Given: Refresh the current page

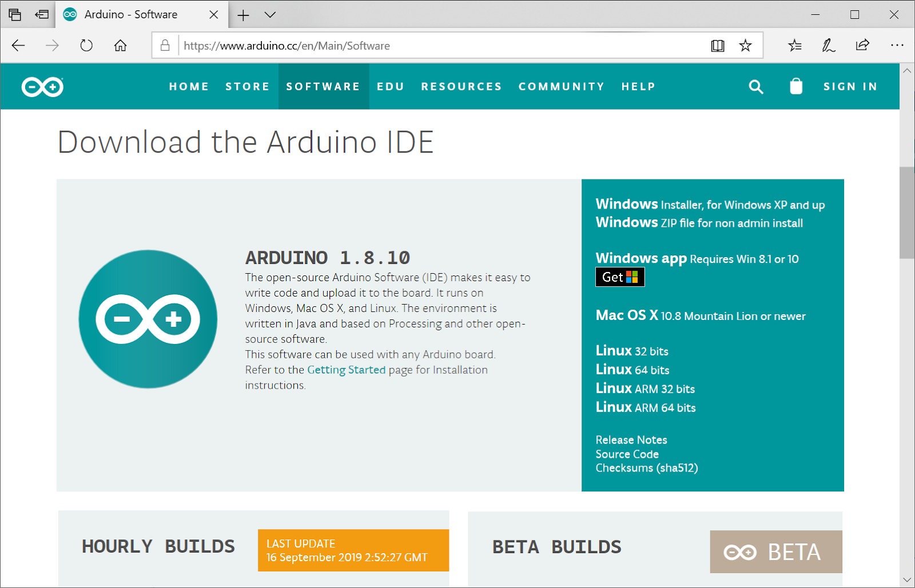Looking at the screenshot, I should click(x=86, y=46).
